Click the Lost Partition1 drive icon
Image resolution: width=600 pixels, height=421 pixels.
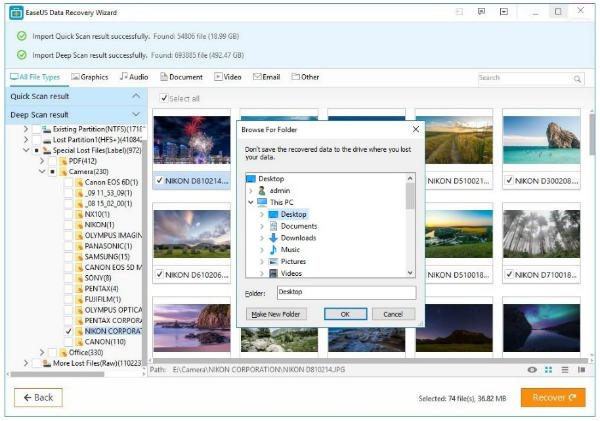click(x=47, y=140)
